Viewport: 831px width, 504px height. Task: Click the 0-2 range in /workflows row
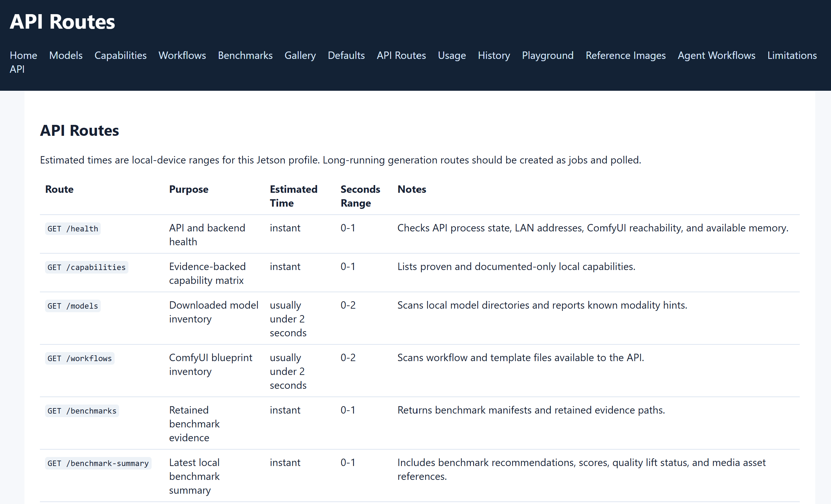348,358
